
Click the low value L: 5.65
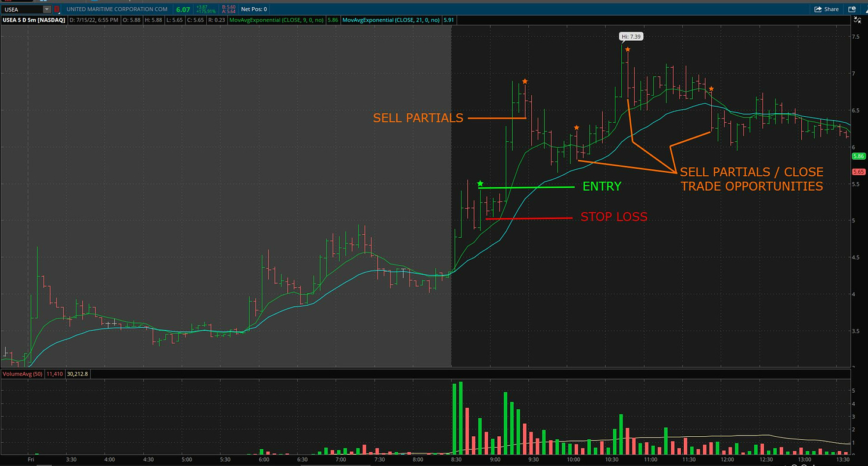click(x=175, y=20)
